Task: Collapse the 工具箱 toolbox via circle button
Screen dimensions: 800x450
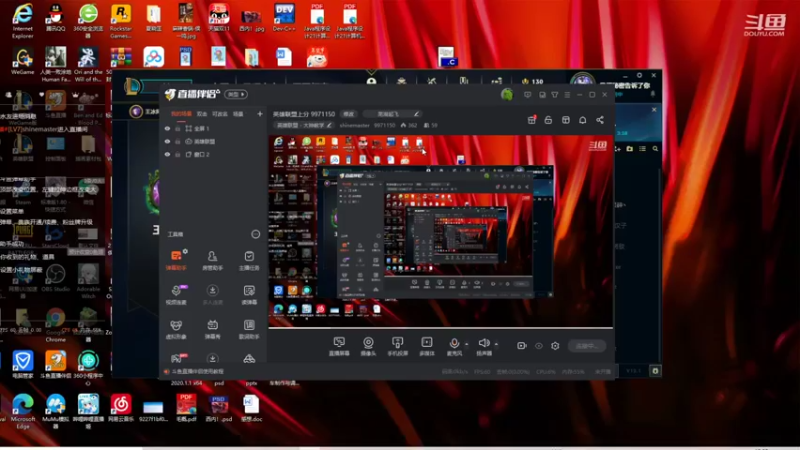Action: 256,234
